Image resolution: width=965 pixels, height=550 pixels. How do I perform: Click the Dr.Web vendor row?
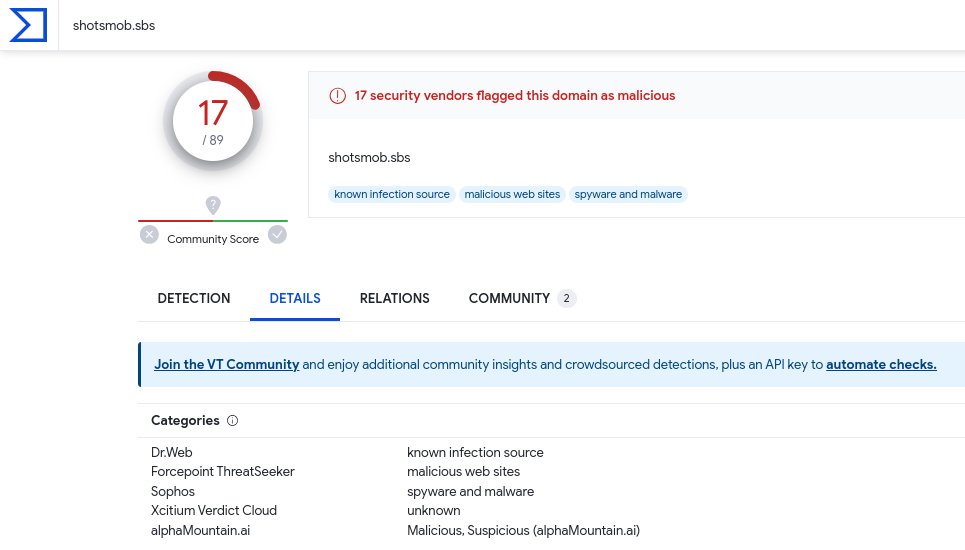coord(551,452)
